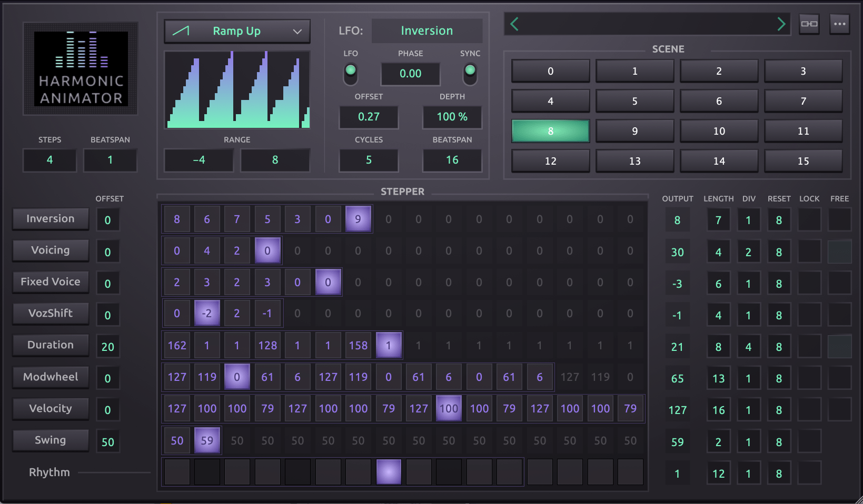The image size is (863, 504).
Task: Toggle the LOCK box for Velocity row
Action: (809, 410)
